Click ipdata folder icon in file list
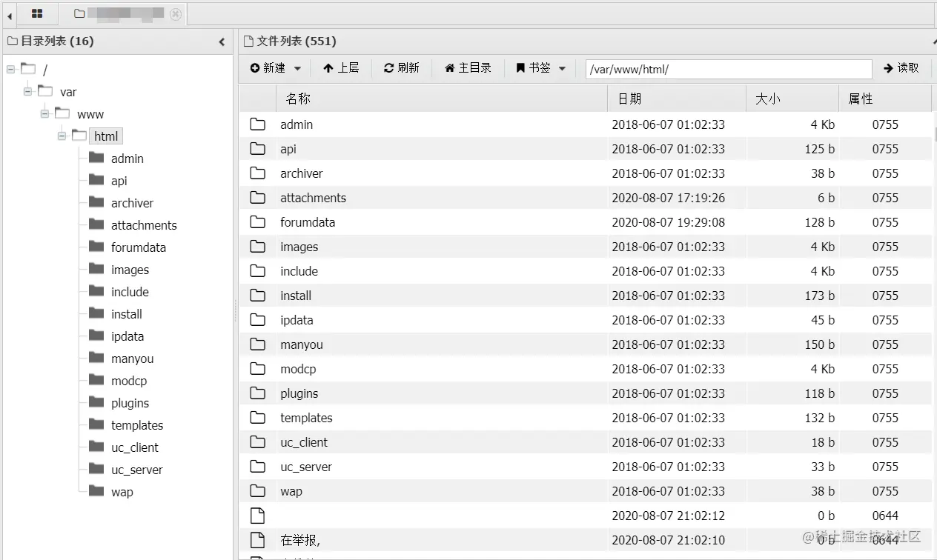Image resolution: width=937 pixels, height=560 pixels. [257, 320]
